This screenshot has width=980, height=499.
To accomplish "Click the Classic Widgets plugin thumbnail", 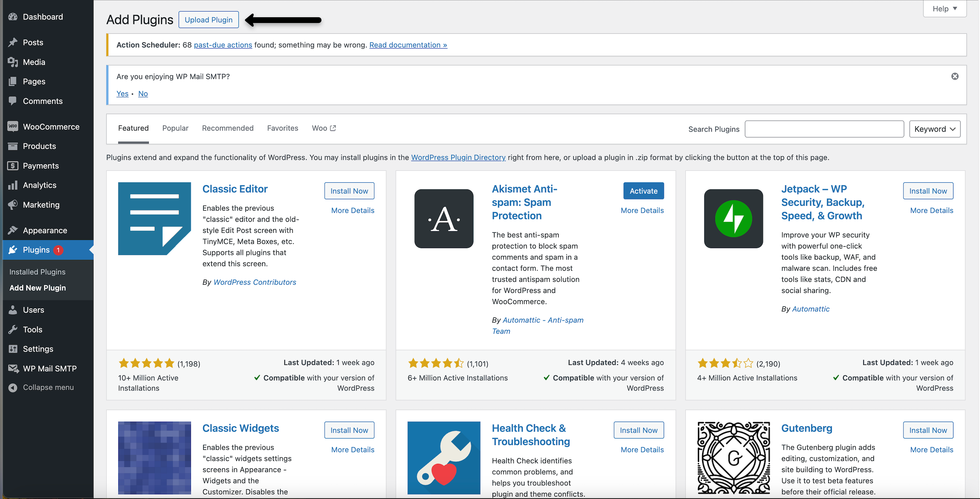I will [155, 458].
